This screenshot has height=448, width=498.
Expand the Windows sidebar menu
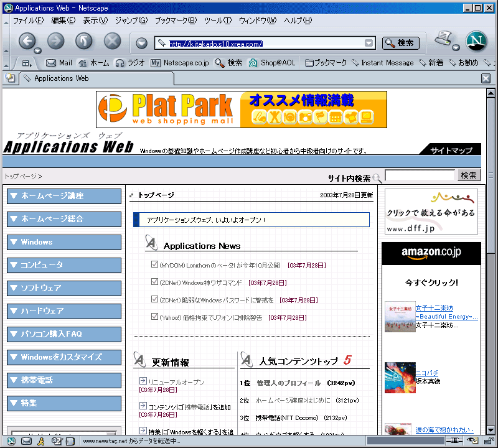point(64,242)
